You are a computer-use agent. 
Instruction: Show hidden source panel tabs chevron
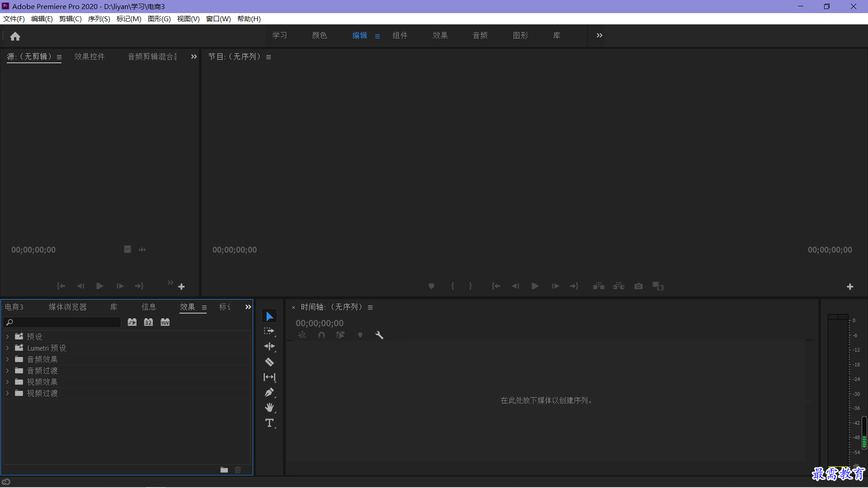194,56
